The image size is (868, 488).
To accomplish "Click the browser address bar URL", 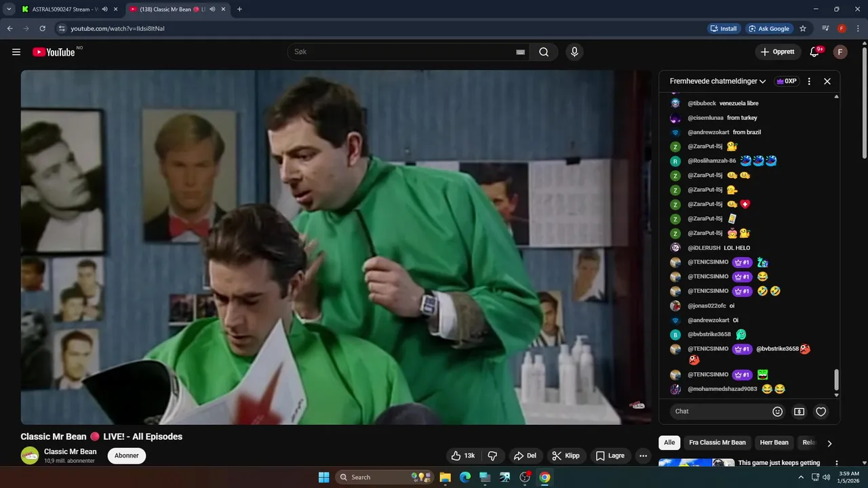I will click(x=117, y=28).
